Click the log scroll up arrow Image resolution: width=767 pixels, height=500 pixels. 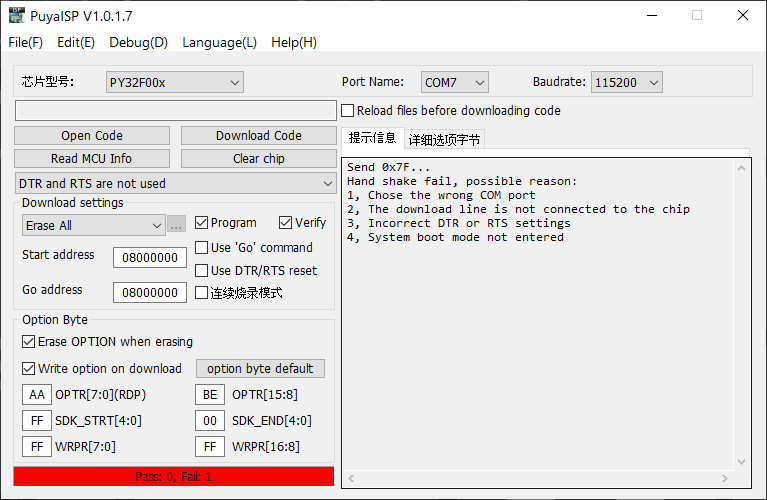tap(742, 168)
